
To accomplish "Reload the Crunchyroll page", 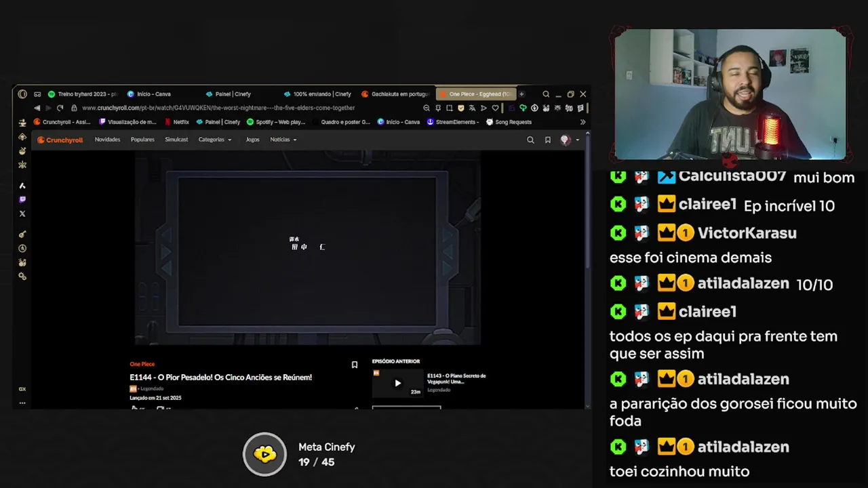I will point(60,108).
